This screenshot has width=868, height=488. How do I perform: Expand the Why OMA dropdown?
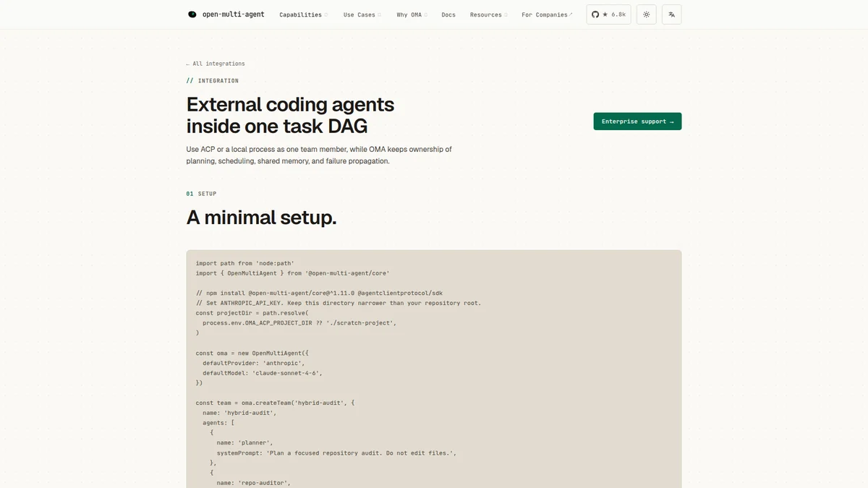[412, 14]
